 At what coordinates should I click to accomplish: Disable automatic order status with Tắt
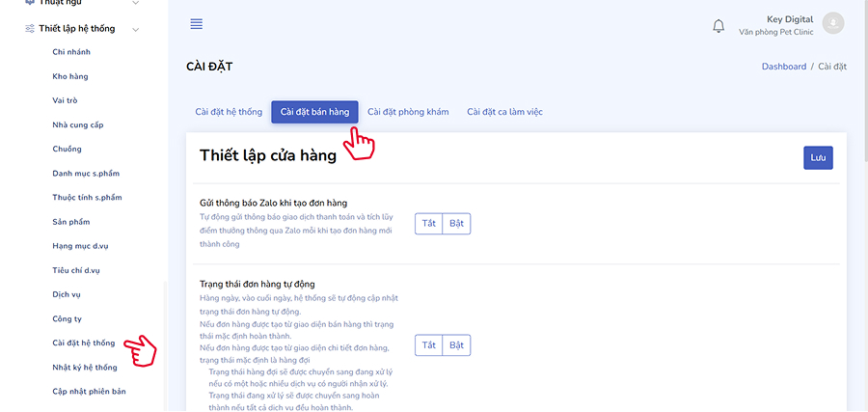coord(429,344)
